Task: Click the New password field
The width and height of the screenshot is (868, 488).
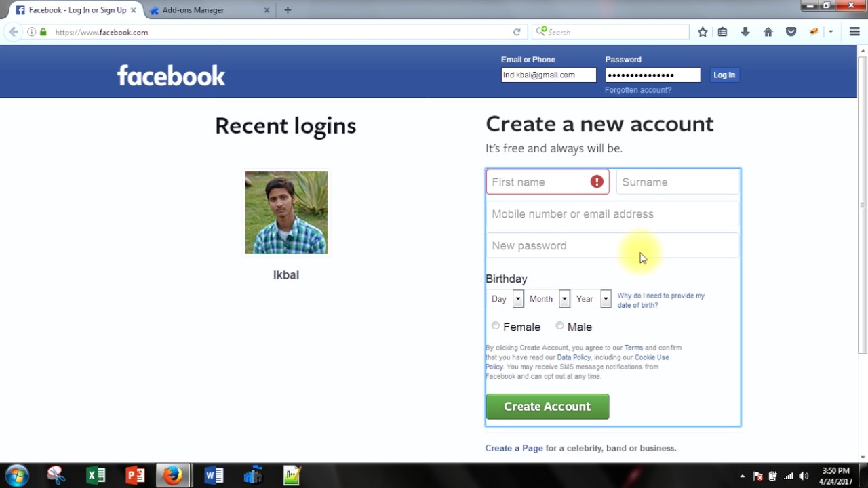Action: pyautogui.click(x=612, y=245)
